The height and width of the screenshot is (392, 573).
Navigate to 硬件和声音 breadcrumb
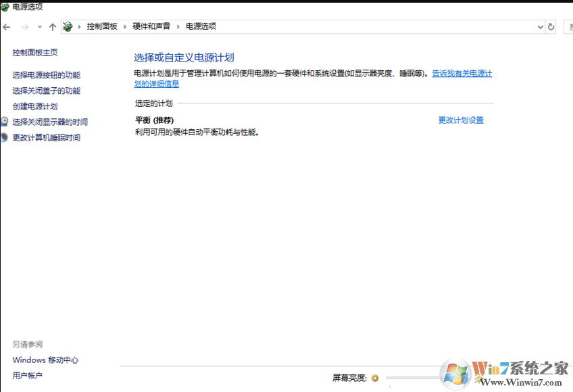pyautogui.click(x=151, y=26)
